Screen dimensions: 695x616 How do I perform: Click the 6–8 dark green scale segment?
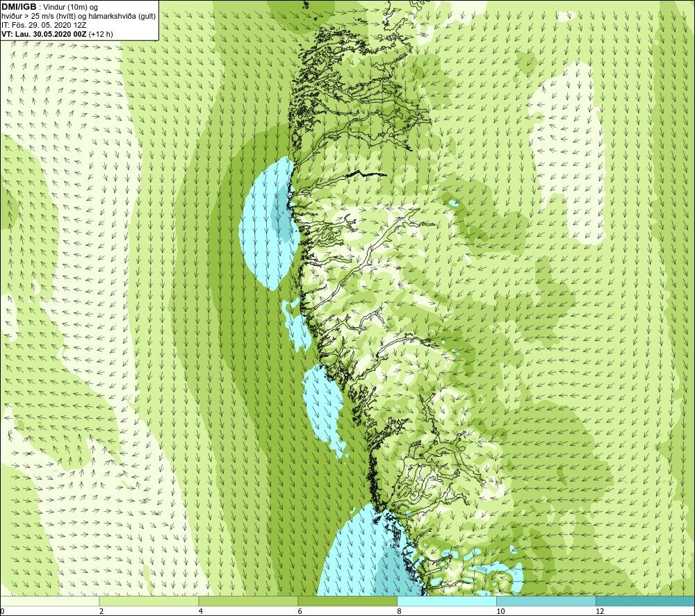click(x=347, y=601)
